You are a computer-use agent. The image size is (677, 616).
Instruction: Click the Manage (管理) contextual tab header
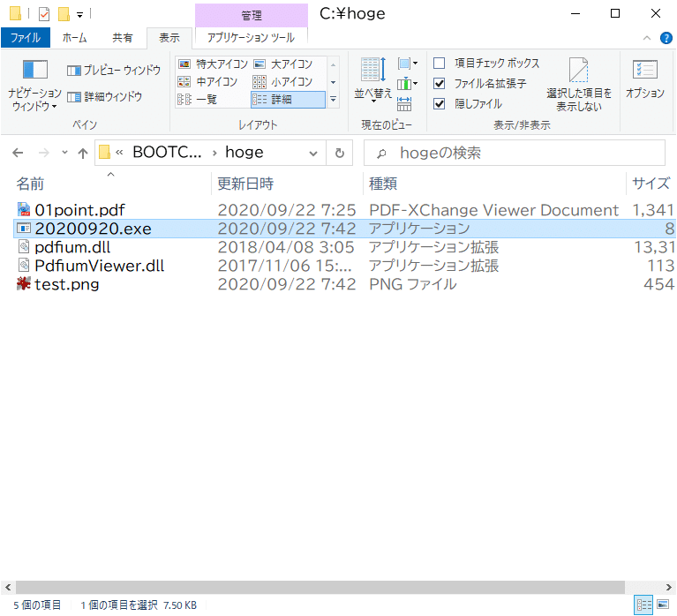pos(252,16)
